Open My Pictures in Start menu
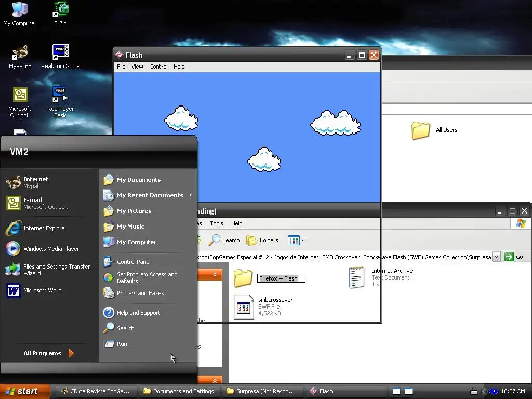 pos(127,211)
